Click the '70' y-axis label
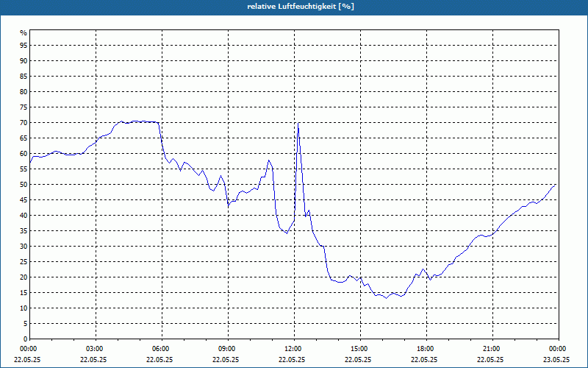 tap(24, 123)
